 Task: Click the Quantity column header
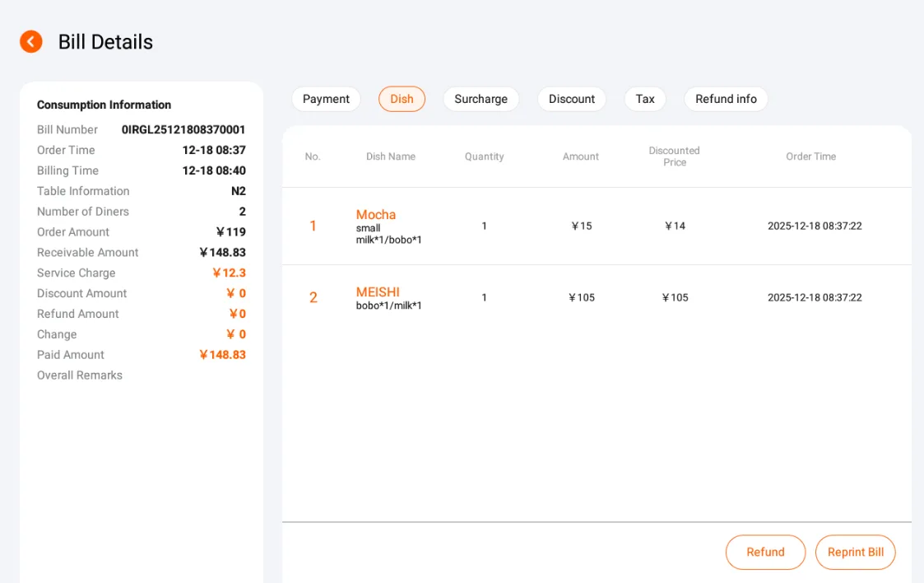485,156
